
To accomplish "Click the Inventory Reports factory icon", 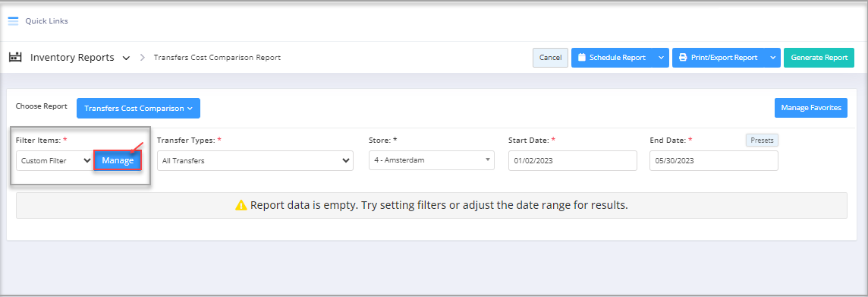I will [x=15, y=57].
